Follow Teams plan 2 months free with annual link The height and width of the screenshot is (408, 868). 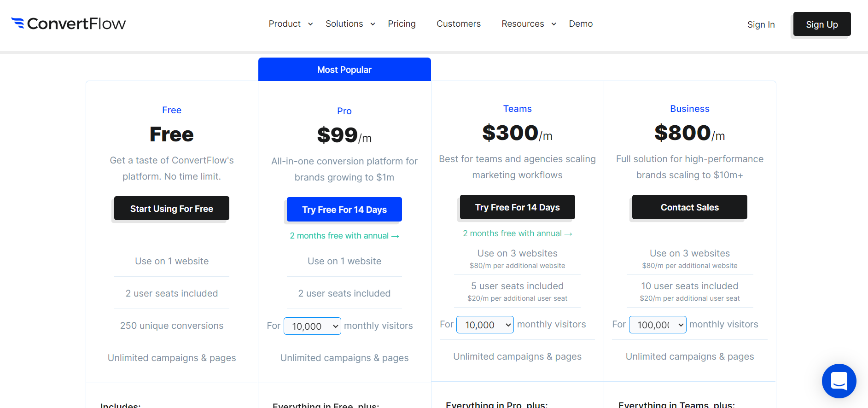click(518, 233)
